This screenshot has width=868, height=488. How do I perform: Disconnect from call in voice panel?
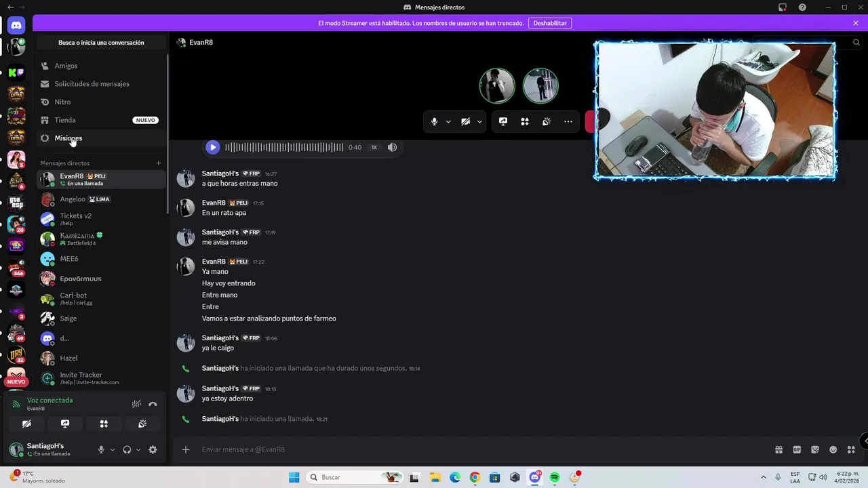coord(153,404)
